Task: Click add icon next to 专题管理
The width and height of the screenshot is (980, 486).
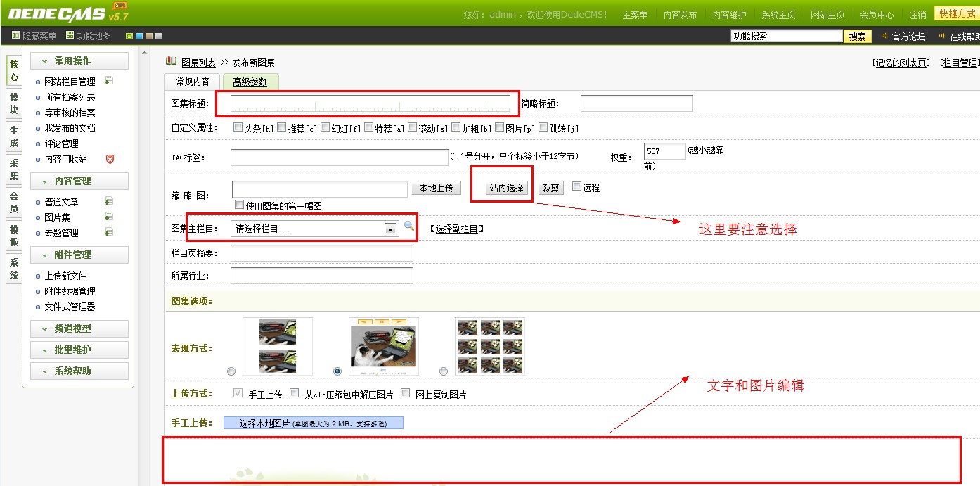Action: click(108, 232)
